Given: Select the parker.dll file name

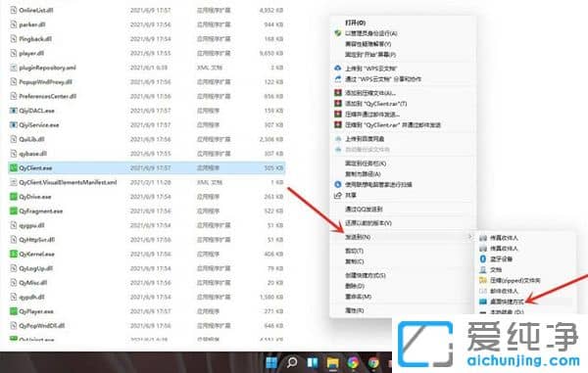Looking at the screenshot, I should click(x=32, y=24).
